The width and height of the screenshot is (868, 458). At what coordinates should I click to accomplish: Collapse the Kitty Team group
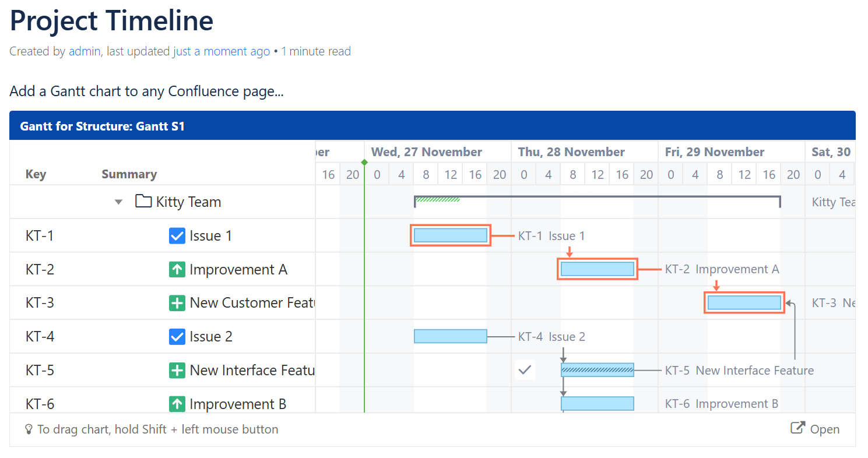(118, 201)
